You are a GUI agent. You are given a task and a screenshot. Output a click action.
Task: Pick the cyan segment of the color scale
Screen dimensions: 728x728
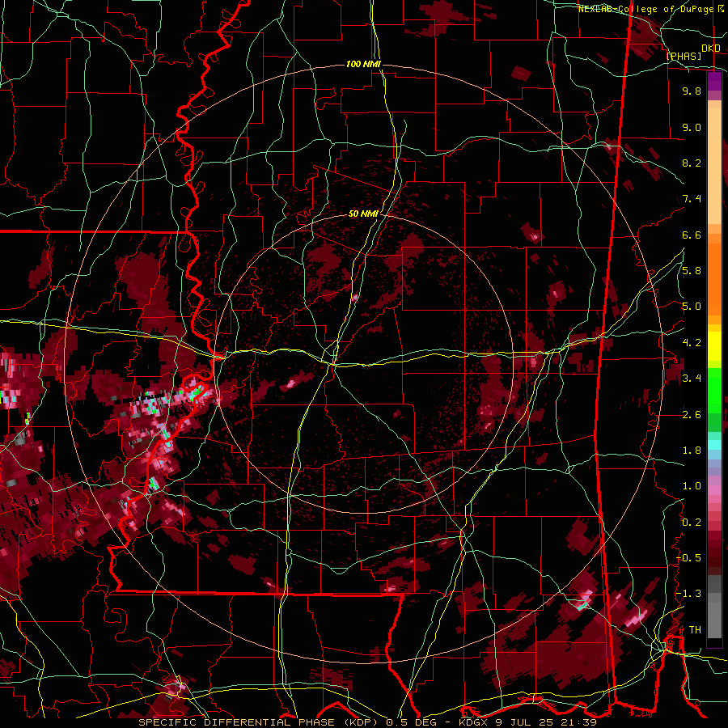pyautogui.click(x=714, y=445)
